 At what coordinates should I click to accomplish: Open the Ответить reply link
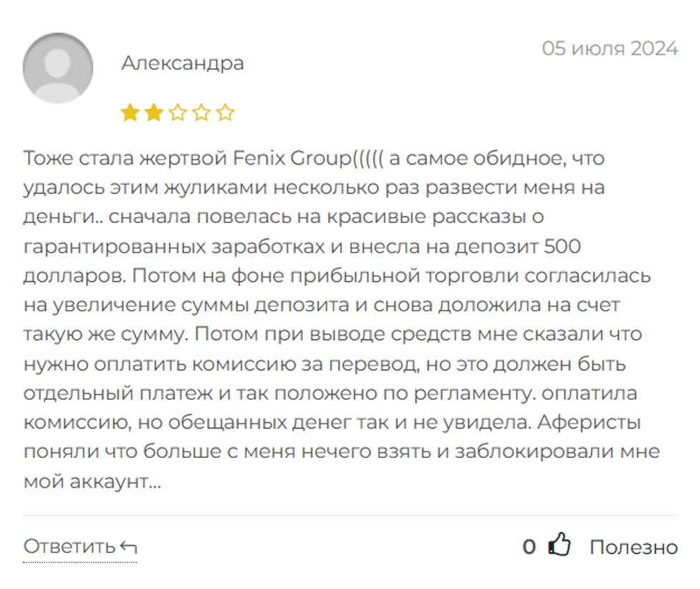(69, 547)
